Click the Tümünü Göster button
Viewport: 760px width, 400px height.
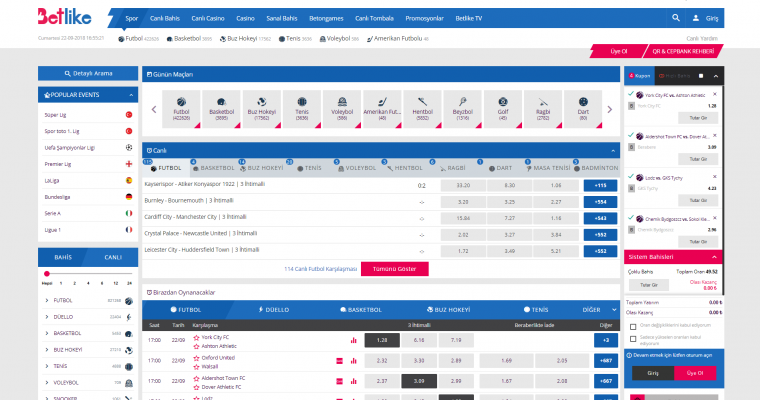395,269
